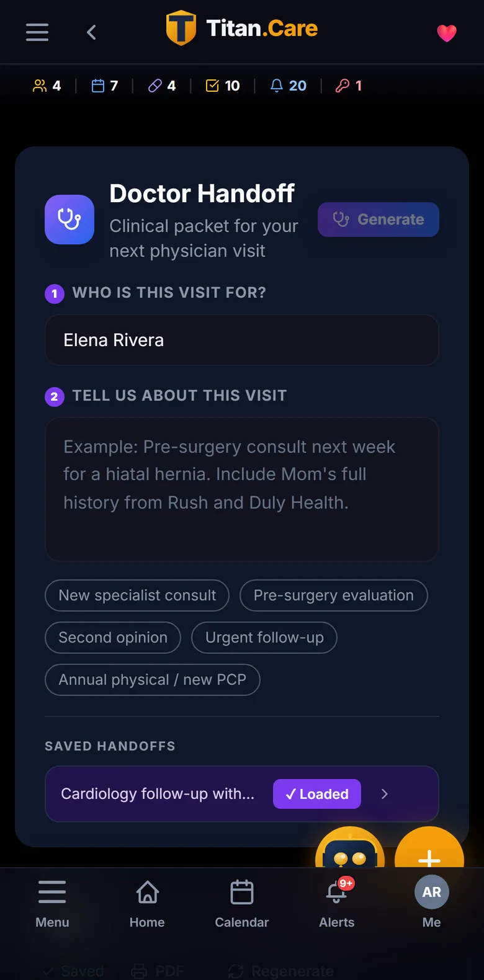
Task: Switch to the Calendar tab
Action: [x=242, y=904]
